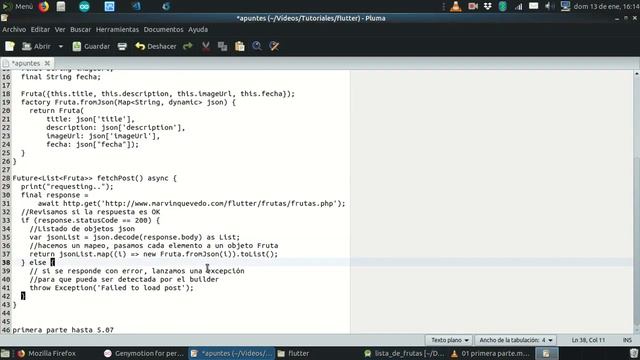Open the Ayuda menu
640x360 pixels.
tap(198, 29)
